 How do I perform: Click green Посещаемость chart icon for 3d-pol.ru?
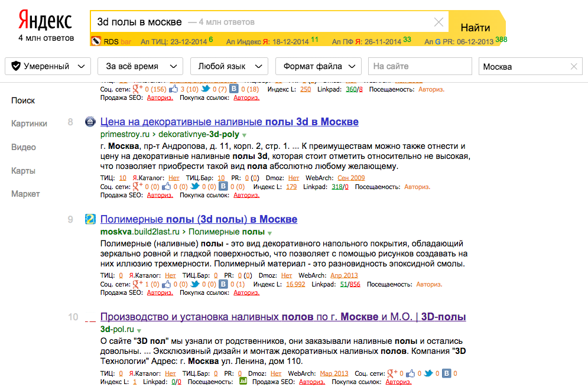[243, 381]
